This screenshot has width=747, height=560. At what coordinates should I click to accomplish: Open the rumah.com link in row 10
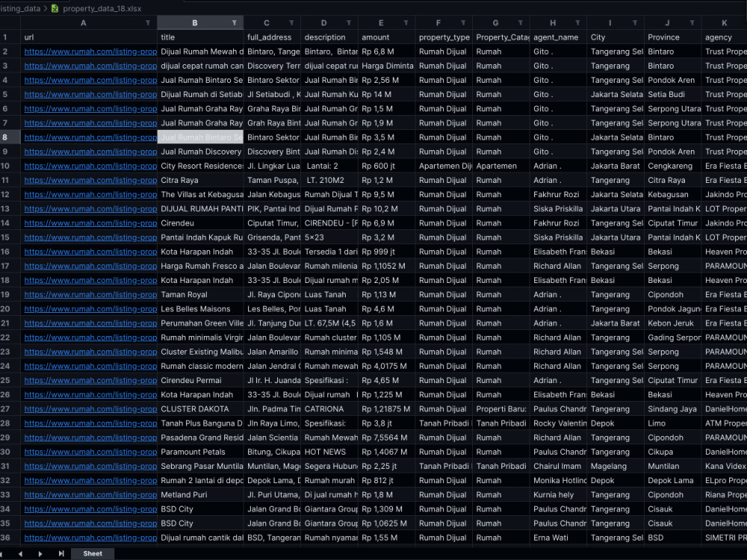pos(90,166)
